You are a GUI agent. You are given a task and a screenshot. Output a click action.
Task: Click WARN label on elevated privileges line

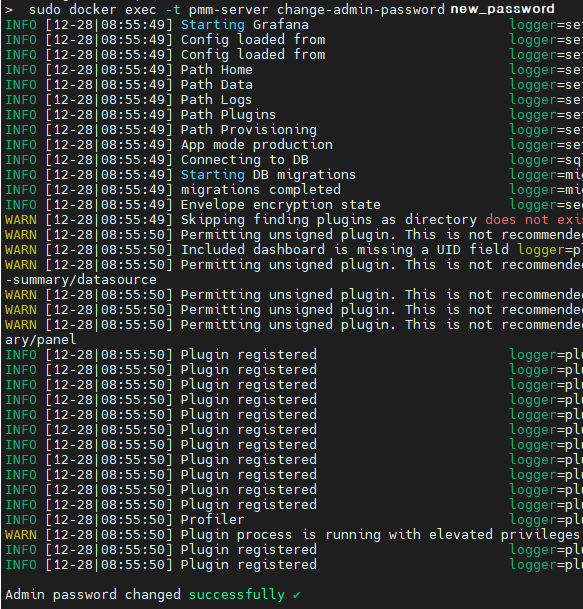click(x=21, y=535)
